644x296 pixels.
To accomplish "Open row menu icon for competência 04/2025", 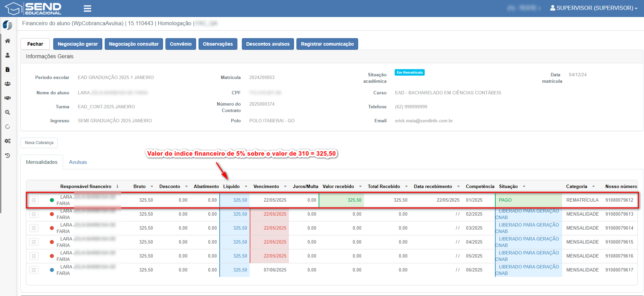I will (x=34, y=242).
